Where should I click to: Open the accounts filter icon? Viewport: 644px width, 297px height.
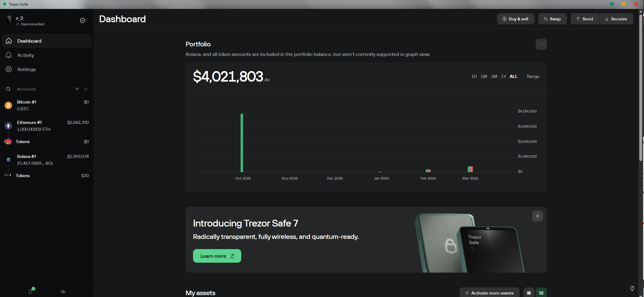[x=77, y=89]
